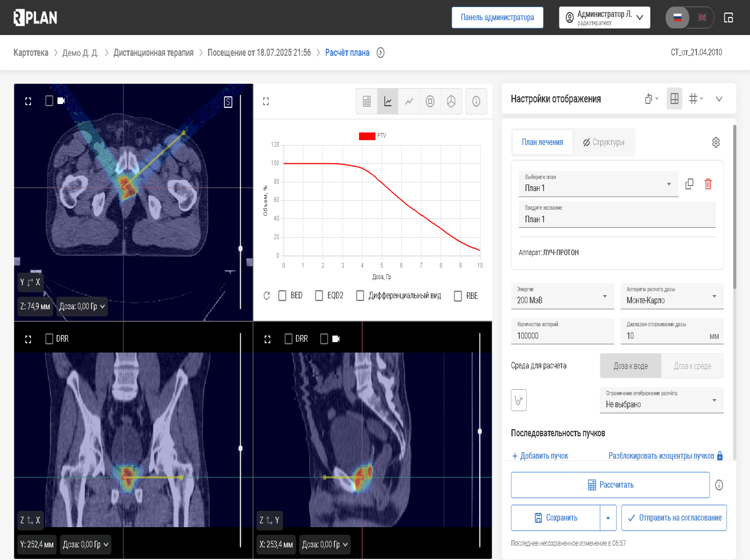Click the trend line chart icon

(409, 101)
